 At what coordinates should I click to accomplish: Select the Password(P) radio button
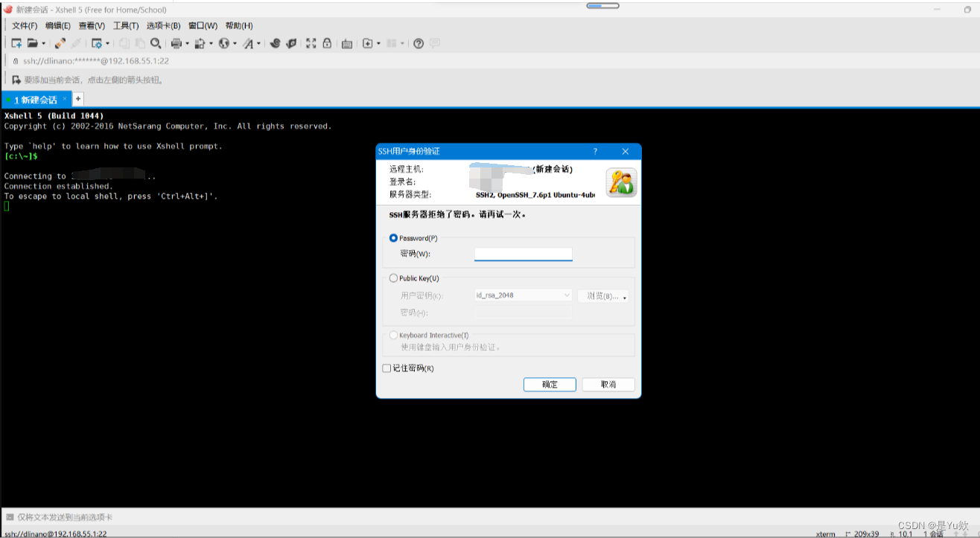pyautogui.click(x=393, y=238)
